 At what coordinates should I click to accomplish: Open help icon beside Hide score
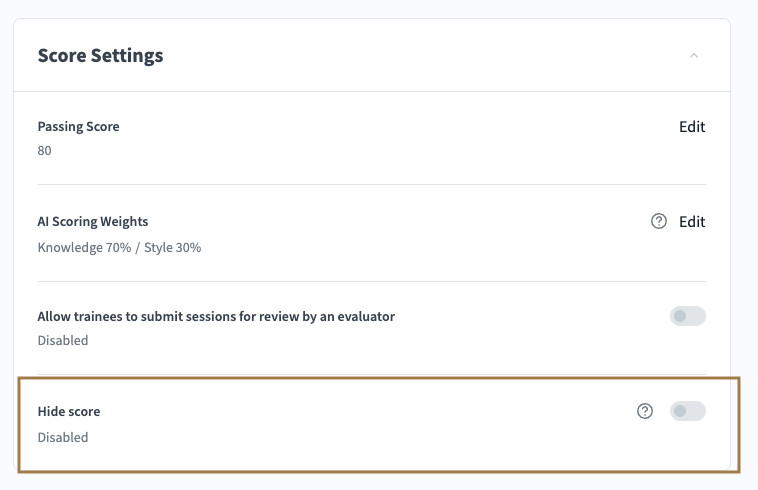645,411
